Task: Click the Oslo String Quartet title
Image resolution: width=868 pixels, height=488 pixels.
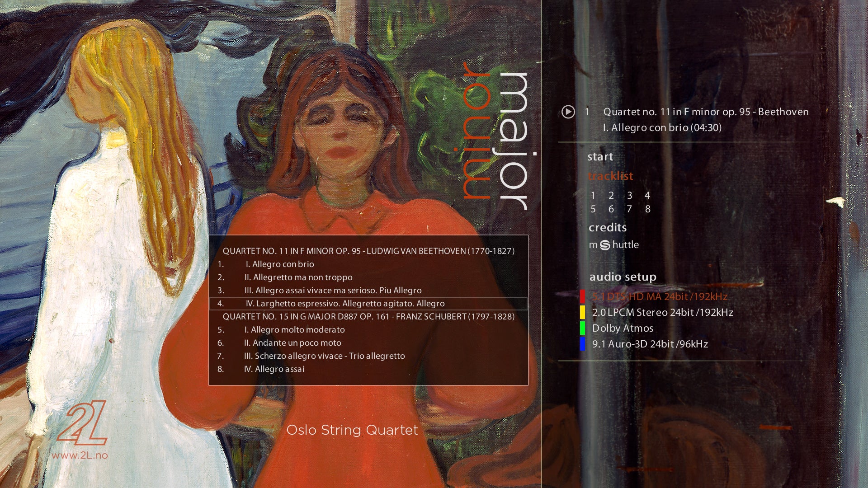Action: (x=352, y=430)
